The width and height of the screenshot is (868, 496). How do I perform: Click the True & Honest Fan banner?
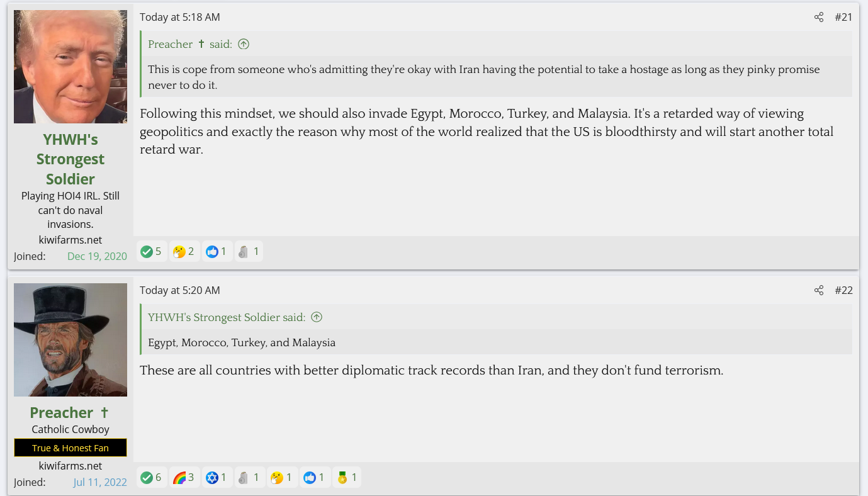click(70, 448)
